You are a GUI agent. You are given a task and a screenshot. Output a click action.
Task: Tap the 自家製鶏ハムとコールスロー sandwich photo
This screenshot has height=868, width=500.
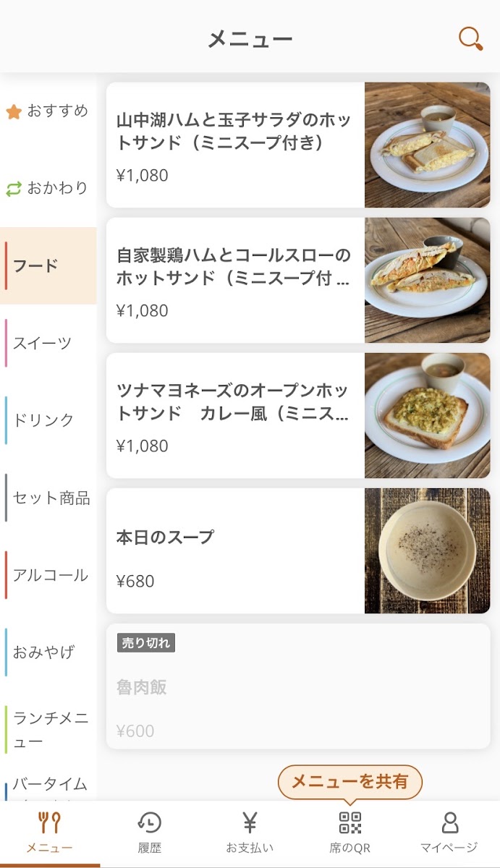[x=427, y=280]
